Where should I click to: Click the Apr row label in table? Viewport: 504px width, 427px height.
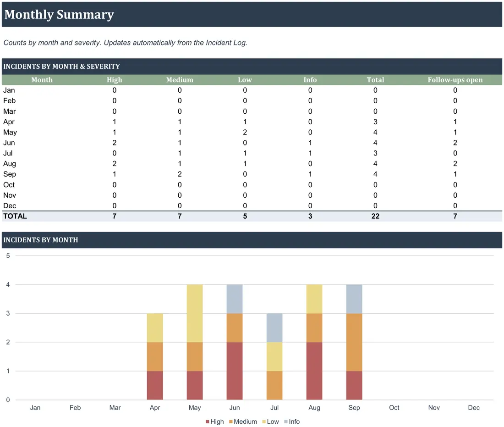tap(9, 122)
